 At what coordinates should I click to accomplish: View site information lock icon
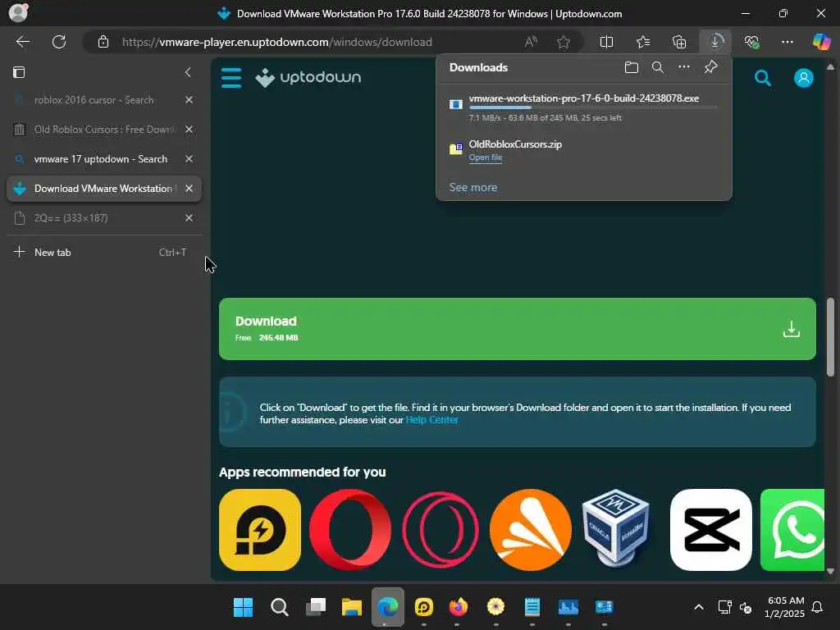(103, 42)
